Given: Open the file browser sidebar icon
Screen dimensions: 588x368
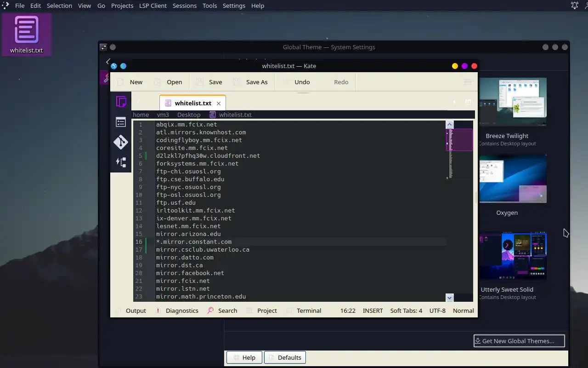Looking at the screenshot, I should 121,122.
